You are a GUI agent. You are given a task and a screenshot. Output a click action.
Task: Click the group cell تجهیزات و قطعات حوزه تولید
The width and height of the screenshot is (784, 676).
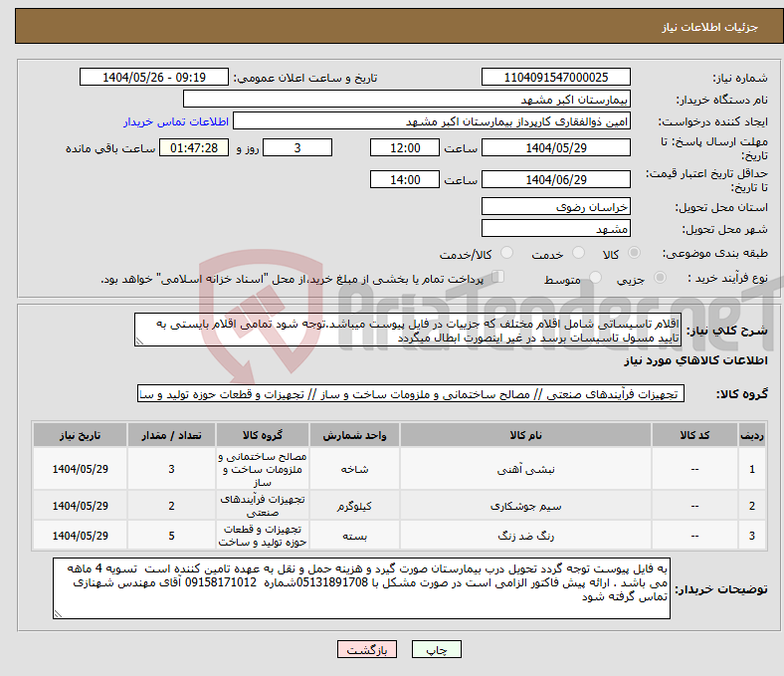[263, 536]
